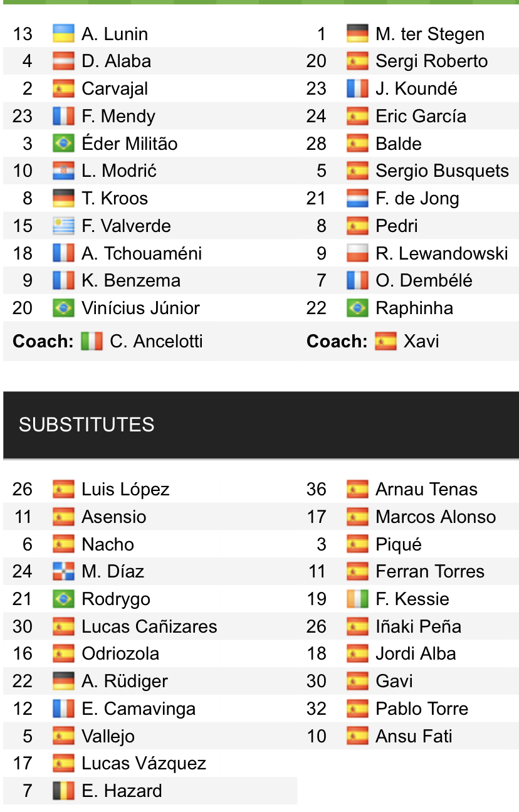The width and height of the screenshot is (519, 812).
Task: Click the Ukraine flag beside A. Lunin
Action: pos(63,34)
